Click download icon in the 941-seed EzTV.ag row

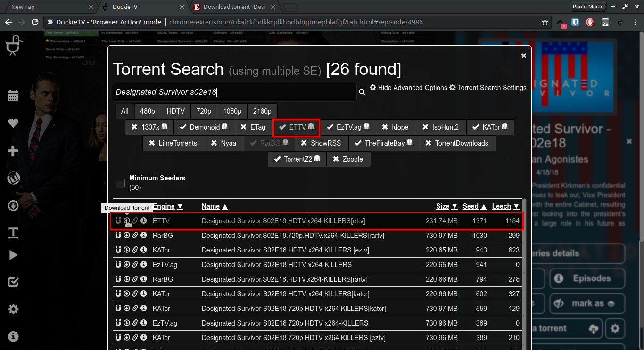pyautogui.click(x=127, y=264)
